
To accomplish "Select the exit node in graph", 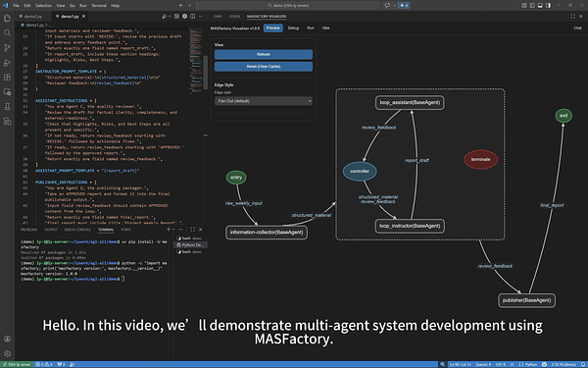I will 563,116.
